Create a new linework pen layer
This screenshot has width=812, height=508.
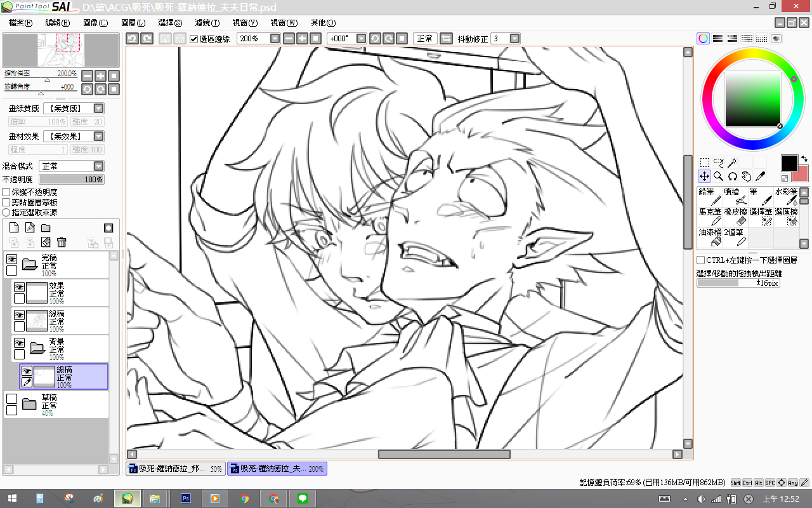30,227
